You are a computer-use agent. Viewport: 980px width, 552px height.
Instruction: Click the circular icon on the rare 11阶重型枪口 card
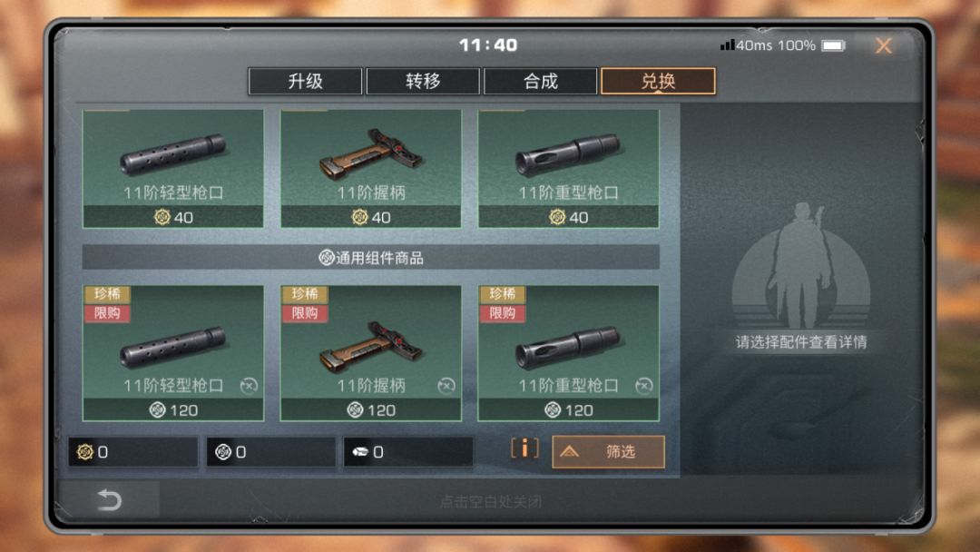[x=643, y=386]
